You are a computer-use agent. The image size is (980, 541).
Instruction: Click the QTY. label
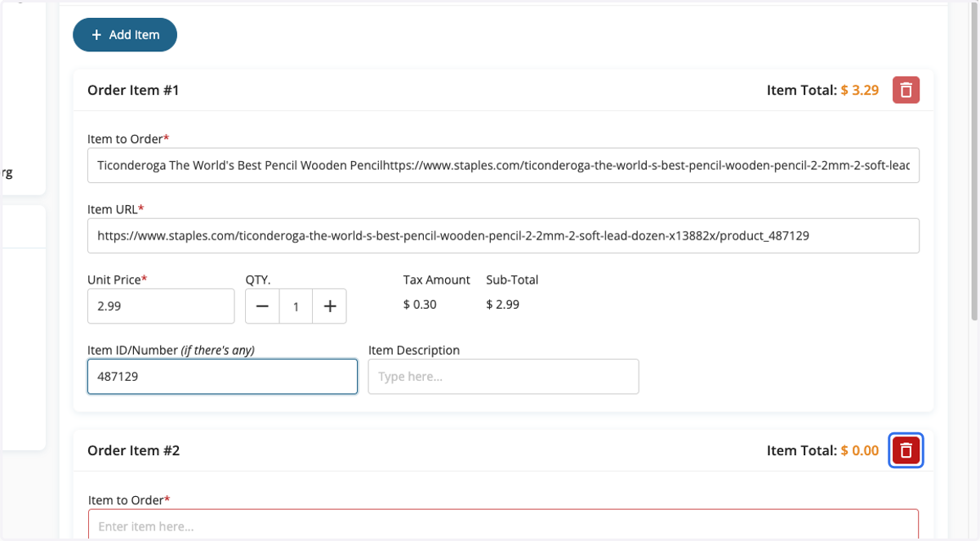tap(258, 279)
